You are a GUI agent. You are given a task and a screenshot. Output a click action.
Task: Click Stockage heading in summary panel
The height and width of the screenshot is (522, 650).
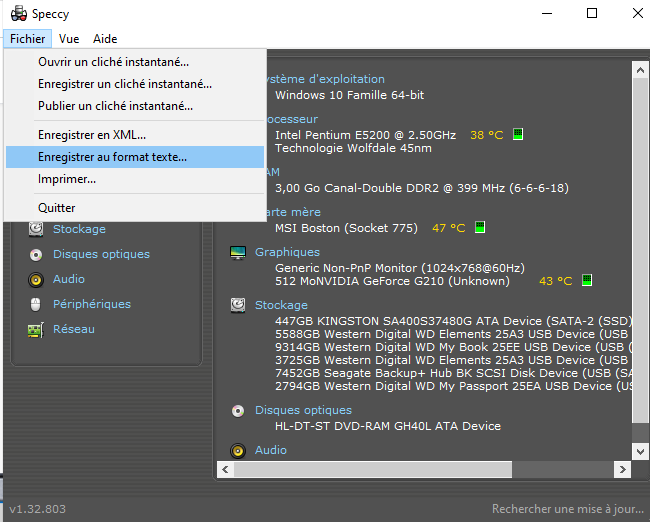(281, 305)
